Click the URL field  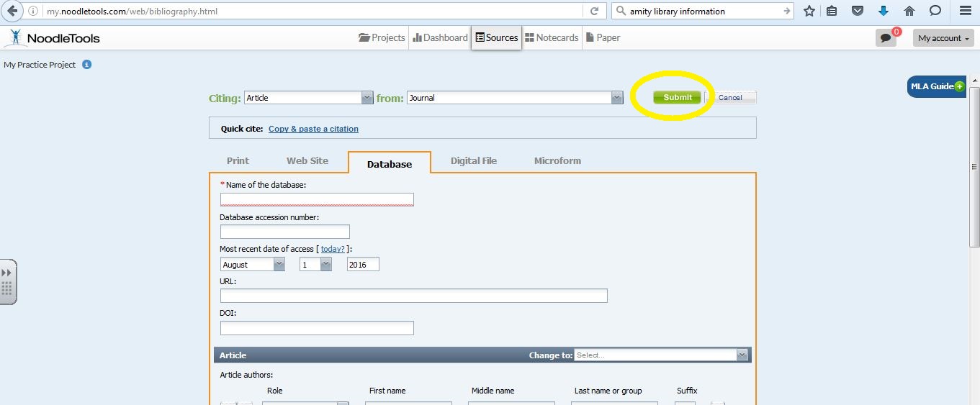click(x=414, y=296)
